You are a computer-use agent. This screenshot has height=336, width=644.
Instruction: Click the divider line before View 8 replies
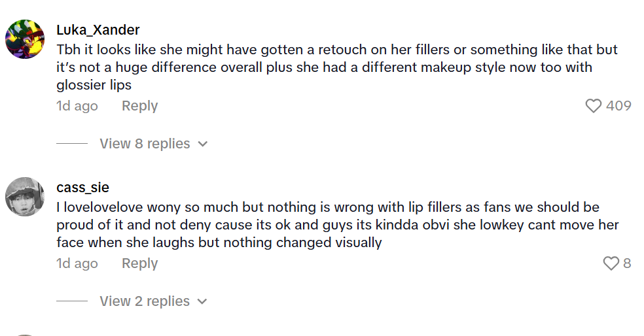tap(72, 144)
